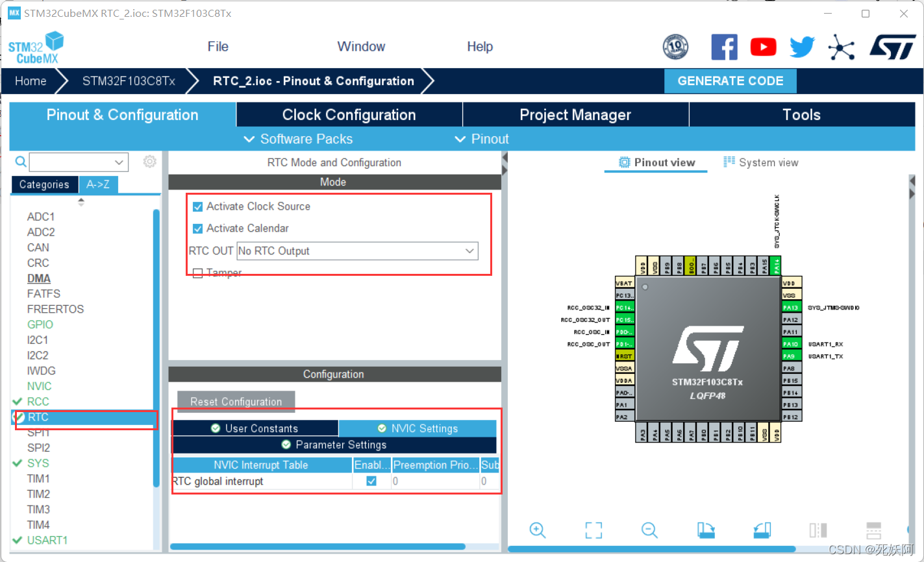Switch to System view
Screen dimensions: 924x562
[x=761, y=162]
